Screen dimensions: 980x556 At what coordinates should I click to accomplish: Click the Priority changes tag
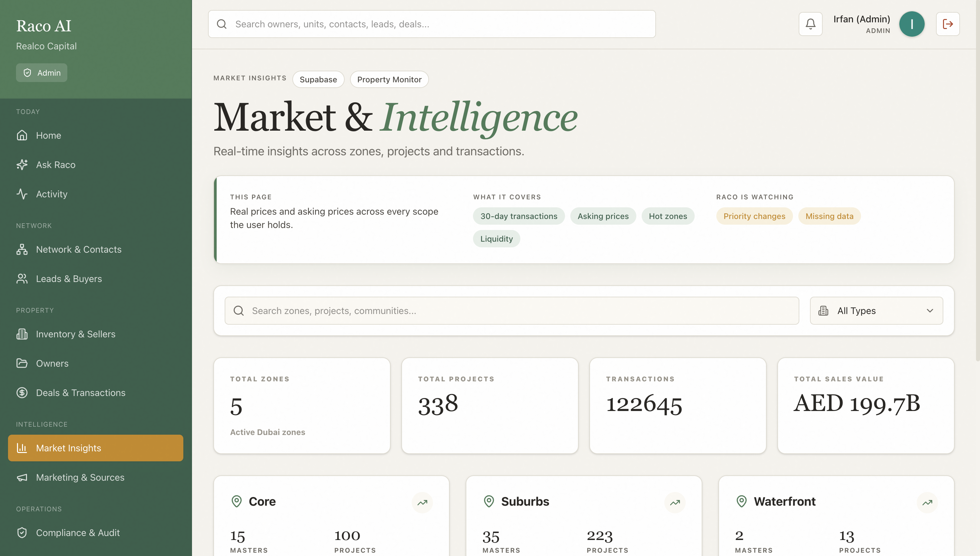[x=754, y=216]
